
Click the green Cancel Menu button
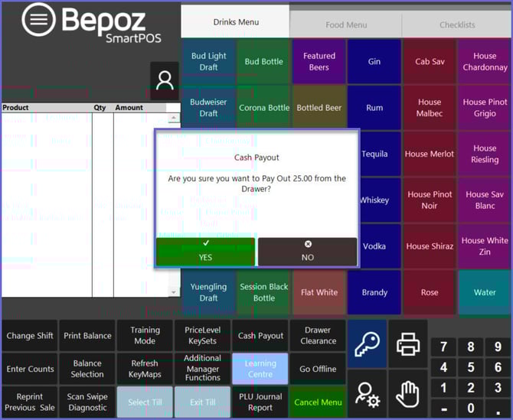tap(318, 402)
